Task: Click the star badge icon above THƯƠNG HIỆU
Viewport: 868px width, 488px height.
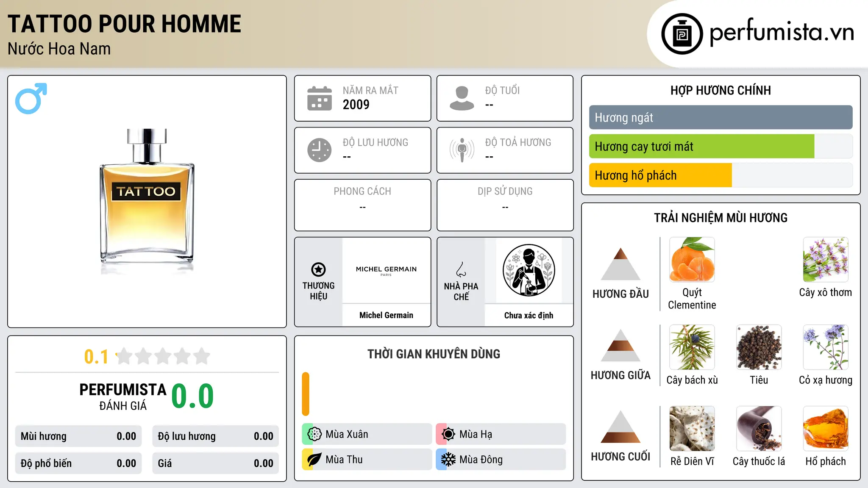Action: coord(318,269)
